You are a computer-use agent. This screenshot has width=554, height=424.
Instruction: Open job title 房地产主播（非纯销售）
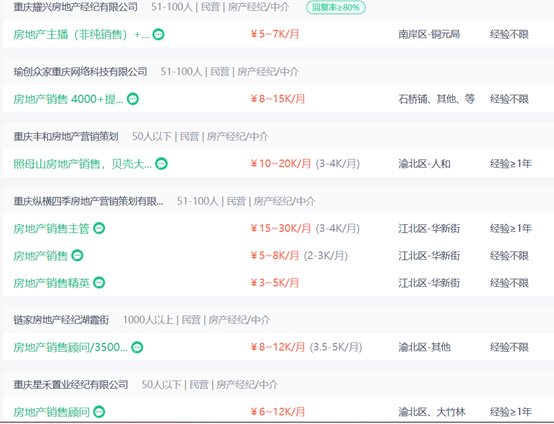(81, 34)
